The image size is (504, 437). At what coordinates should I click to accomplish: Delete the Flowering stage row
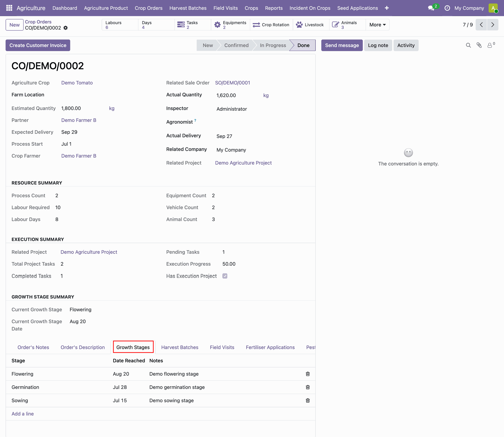(x=308, y=374)
